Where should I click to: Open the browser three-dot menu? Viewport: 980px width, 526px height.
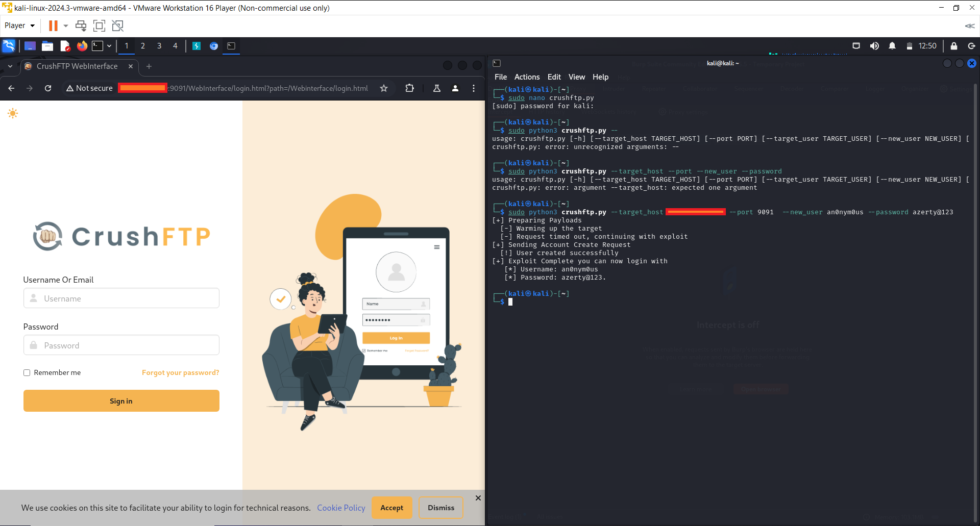click(x=474, y=88)
